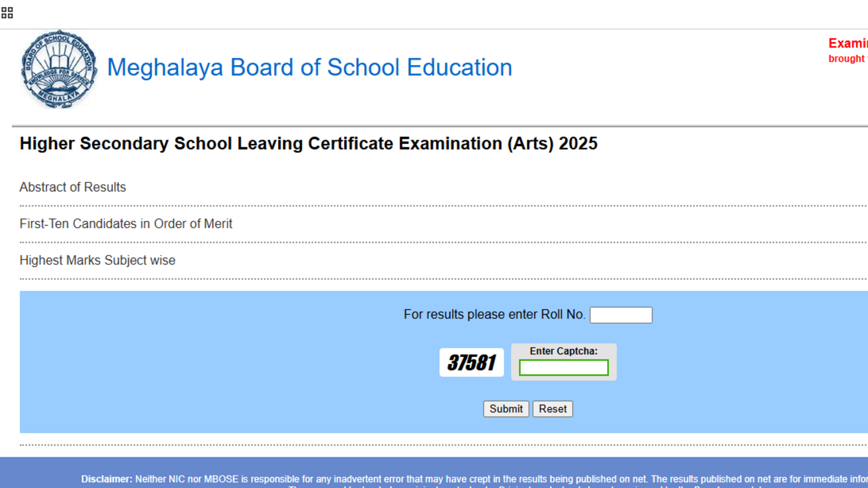Click the Meghalaya Board circular seal logo
The width and height of the screenshot is (868, 488).
(x=59, y=69)
